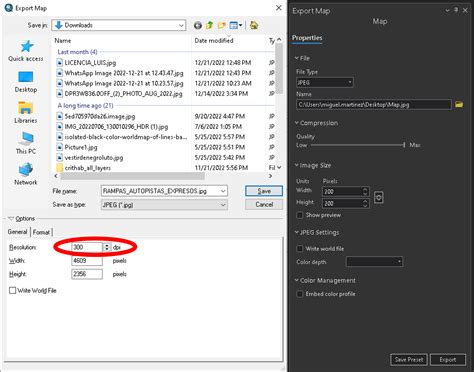This screenshot has width=474, height=372.
Task: Collapse the File section in Properties
Action: 296,58
